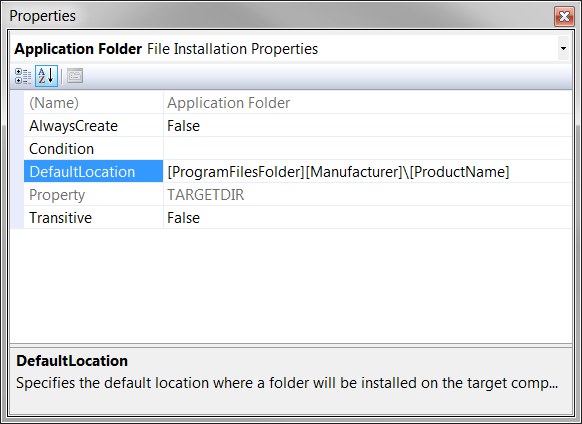Click the TARGETDIR value cell
This screenshot has width=582, height=424.
(367, 195)
